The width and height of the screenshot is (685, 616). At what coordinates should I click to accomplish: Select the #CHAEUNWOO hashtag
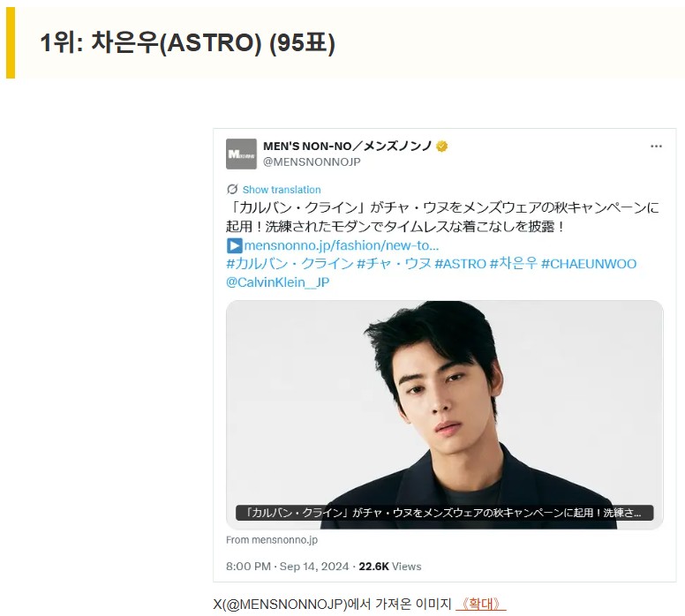click(589, 264)
